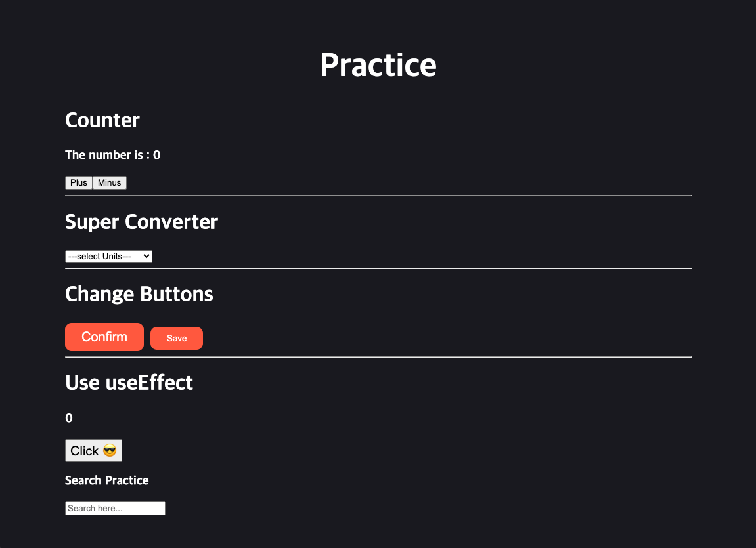Click the sunglasses emoji on the button
The width and height of the screenshot is (756, 548).
click(110, 450)
